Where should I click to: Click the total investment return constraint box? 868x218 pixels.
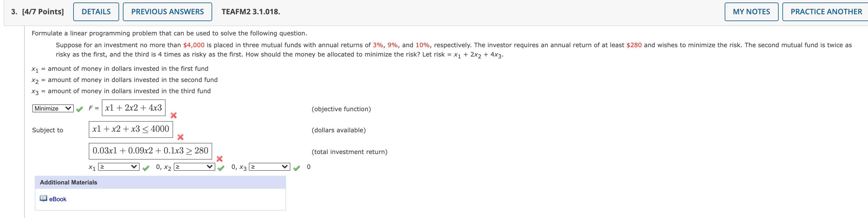coord(150,151)
